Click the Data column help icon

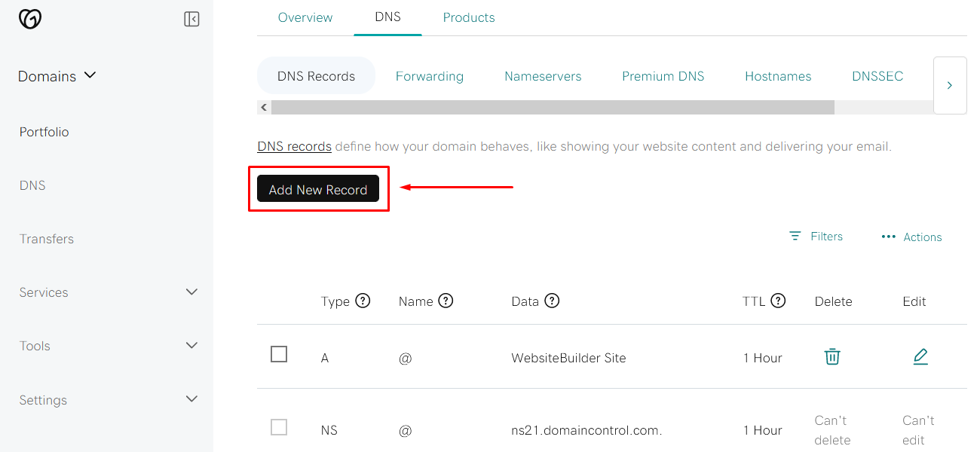point(553,301)
